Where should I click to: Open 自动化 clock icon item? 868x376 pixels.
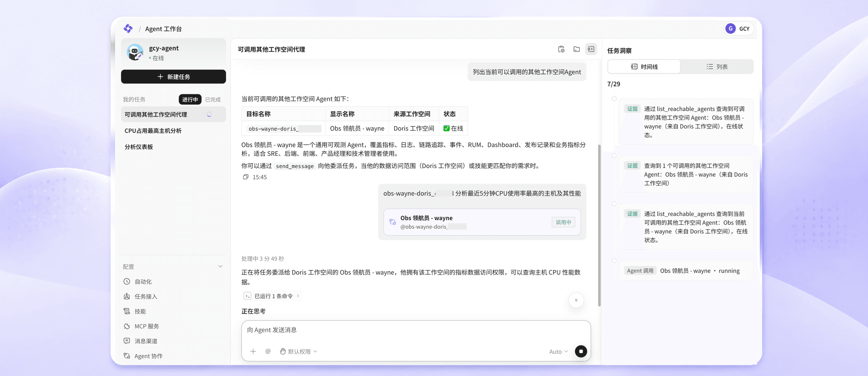click(x=127, y=282)
